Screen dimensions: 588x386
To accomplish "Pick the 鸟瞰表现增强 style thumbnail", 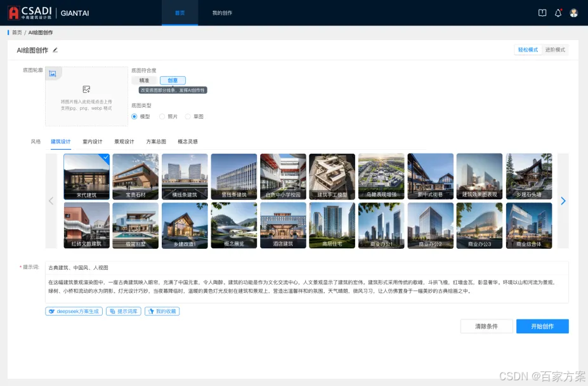I will (x=381, y=176).
